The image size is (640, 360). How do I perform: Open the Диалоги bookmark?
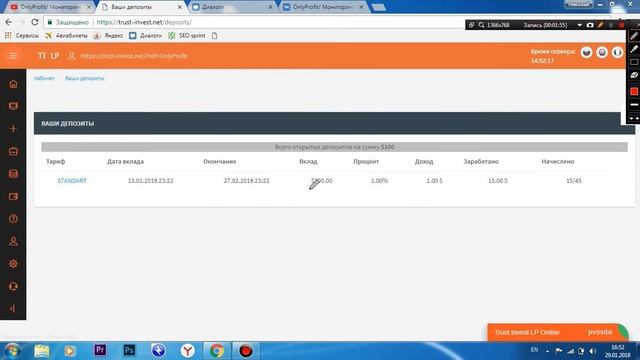[146, 36]
